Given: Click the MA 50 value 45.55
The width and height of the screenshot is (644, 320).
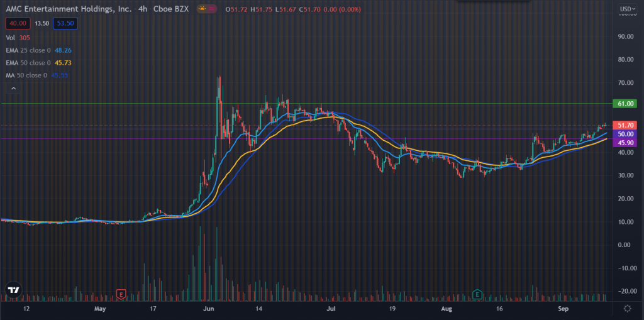Looking at the screenshot, I should point(60,75).
